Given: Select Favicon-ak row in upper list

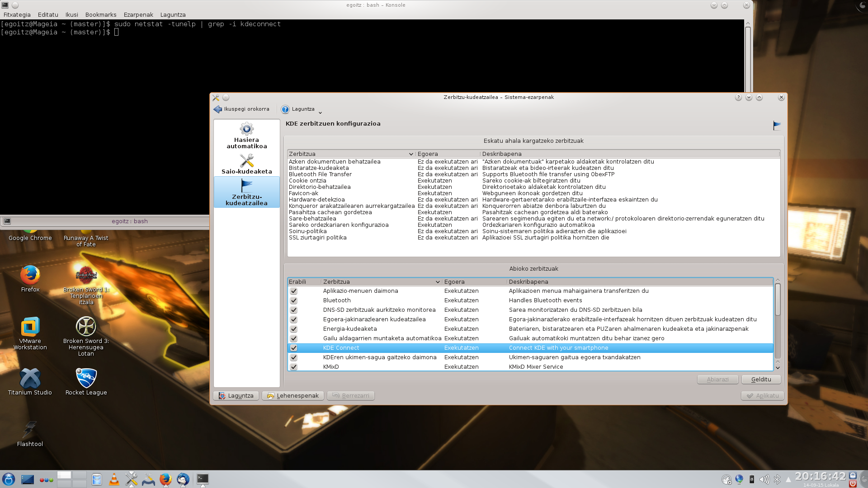Looking at the screenshot, I should coord(533,193).
